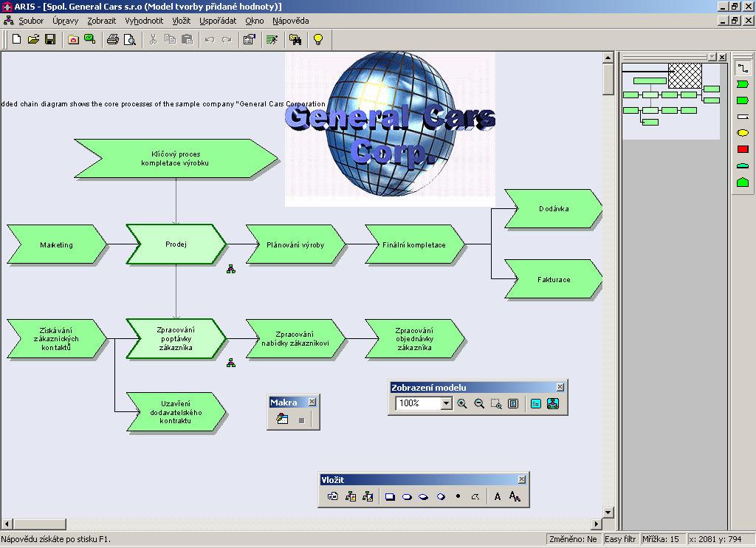Select the connection line tool in the symbol bar
This screenshot has height=548, width=756.
(x=743, y=68)
